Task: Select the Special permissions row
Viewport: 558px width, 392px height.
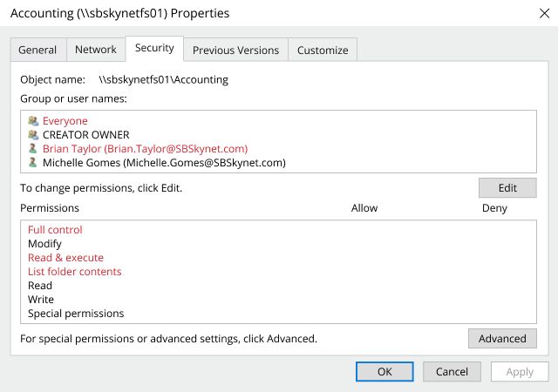Action: pyautogui.click(x=76, y=314)
